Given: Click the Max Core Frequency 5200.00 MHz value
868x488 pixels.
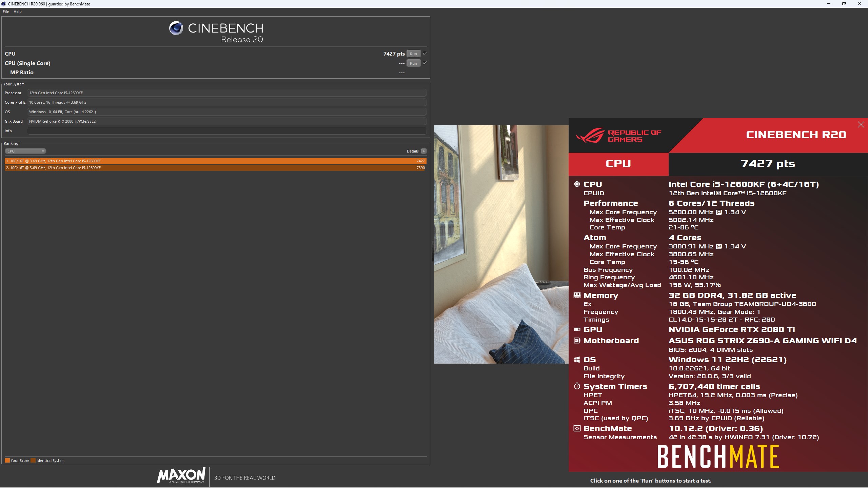Looking at the screenshot, I should 707,212.
